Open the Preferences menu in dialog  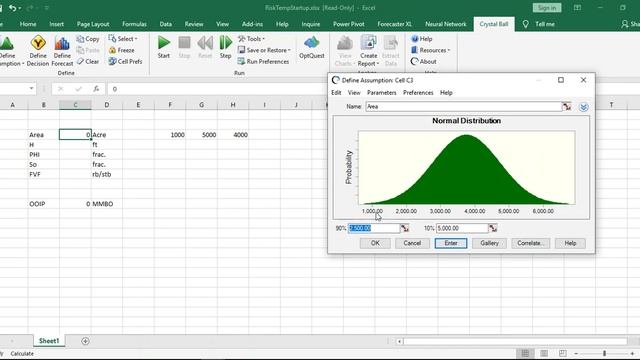pyautogui.click(x=418, y=93)
